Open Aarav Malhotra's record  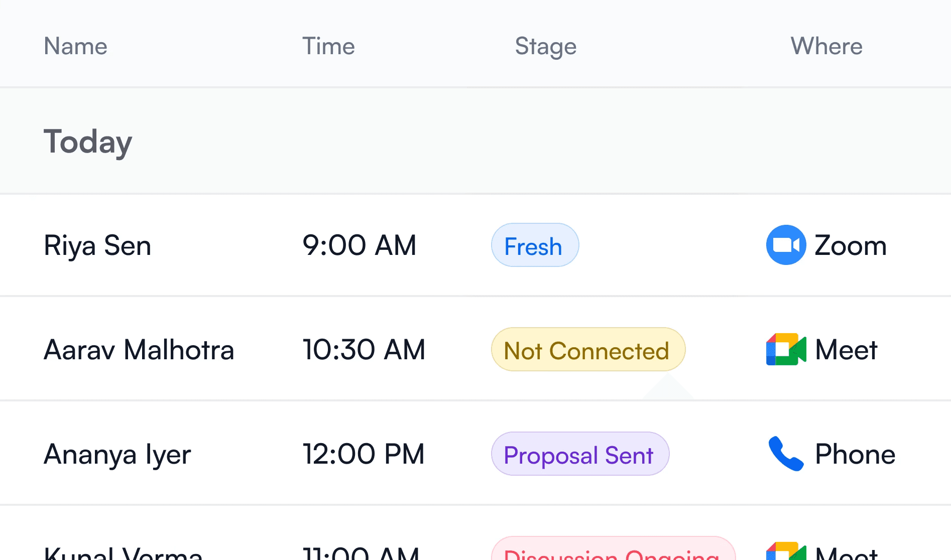[139, 349]
